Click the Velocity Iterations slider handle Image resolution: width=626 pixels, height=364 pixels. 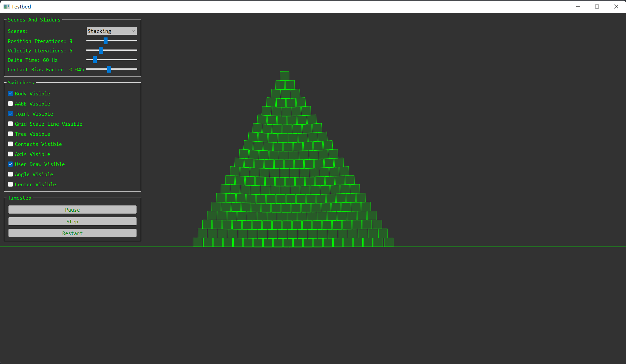(x=101, y=50)
